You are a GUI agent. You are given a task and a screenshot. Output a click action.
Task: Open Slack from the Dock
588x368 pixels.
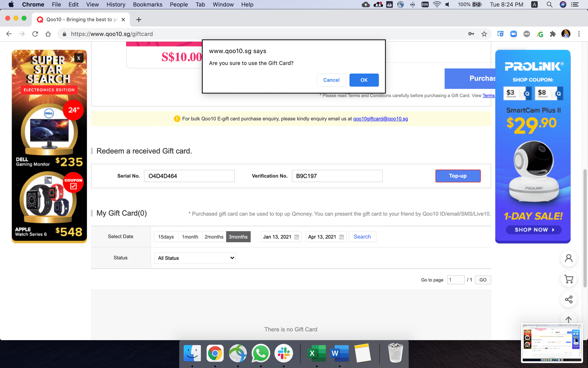[284, 353]
